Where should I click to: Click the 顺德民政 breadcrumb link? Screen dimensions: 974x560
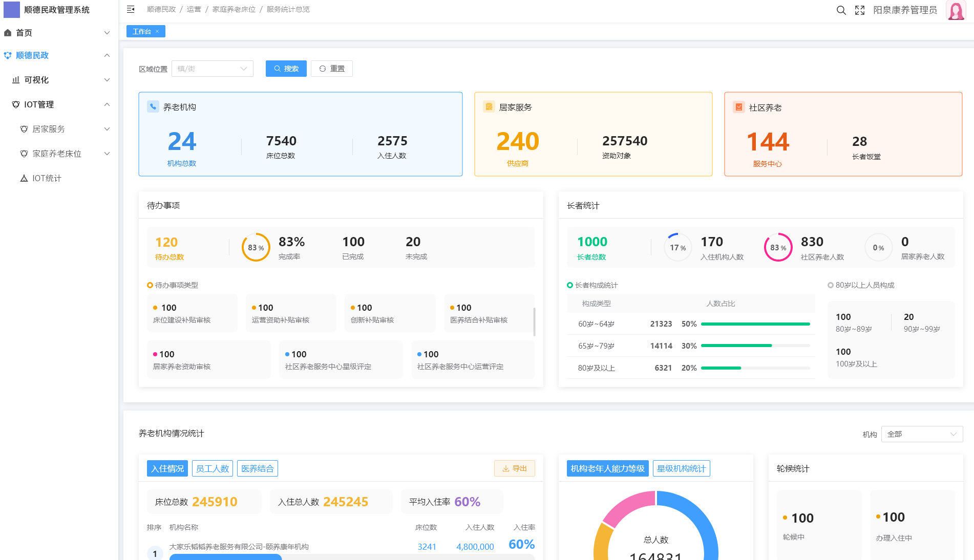point(161,9)
